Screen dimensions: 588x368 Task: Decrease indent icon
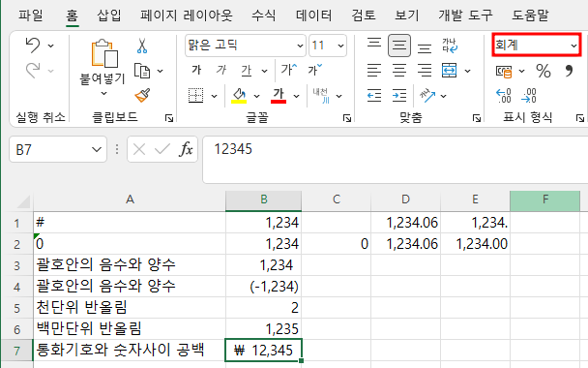[374, 95]
